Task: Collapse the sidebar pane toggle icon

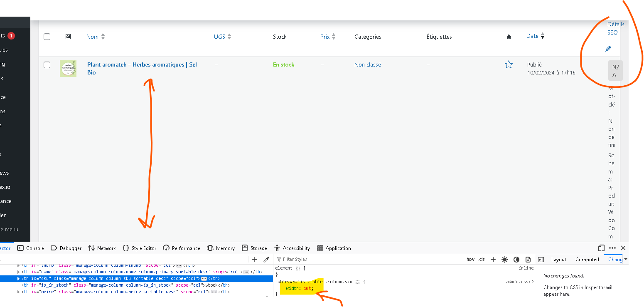Action: tap(541, 259)
